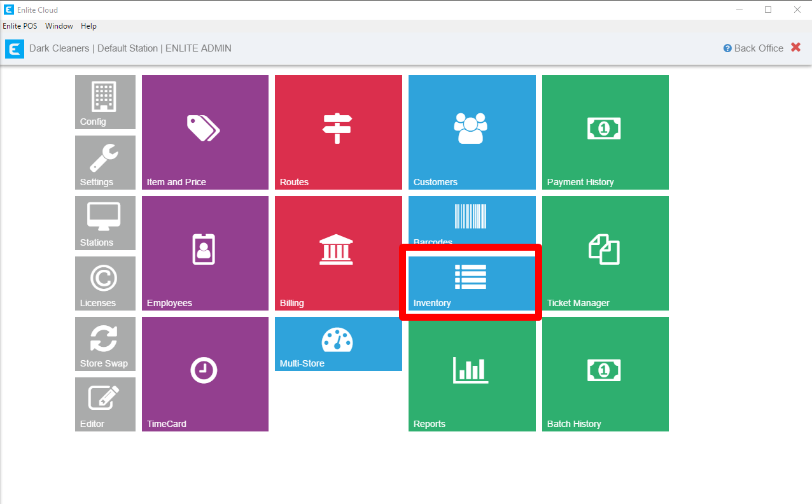Open the Multi-Store gauge tile
Image resolution: width=812 pixels, height=504 pixels.
point(339,344)
